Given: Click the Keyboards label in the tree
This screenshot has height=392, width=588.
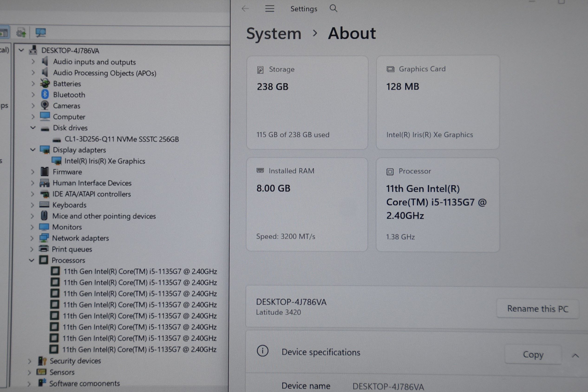Looking at the screenshot, I should [x=69, y=205].
